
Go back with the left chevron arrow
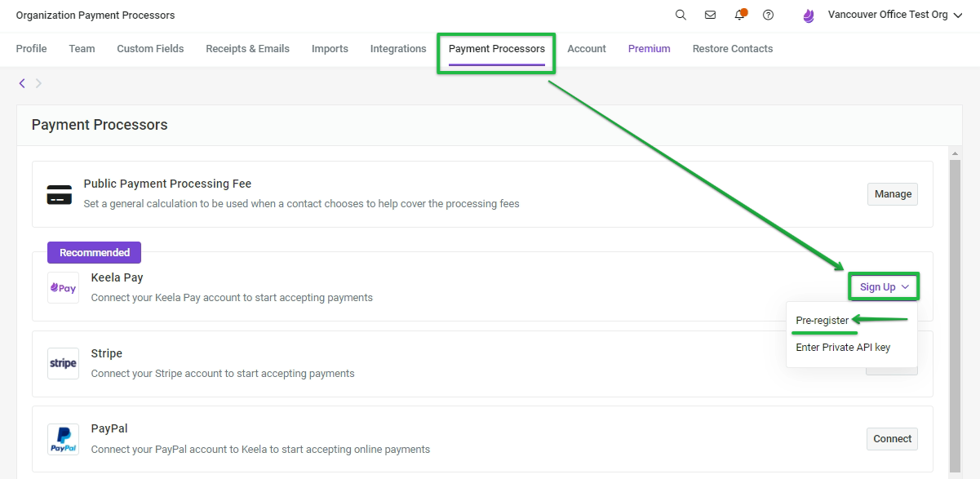click(22, 83)
